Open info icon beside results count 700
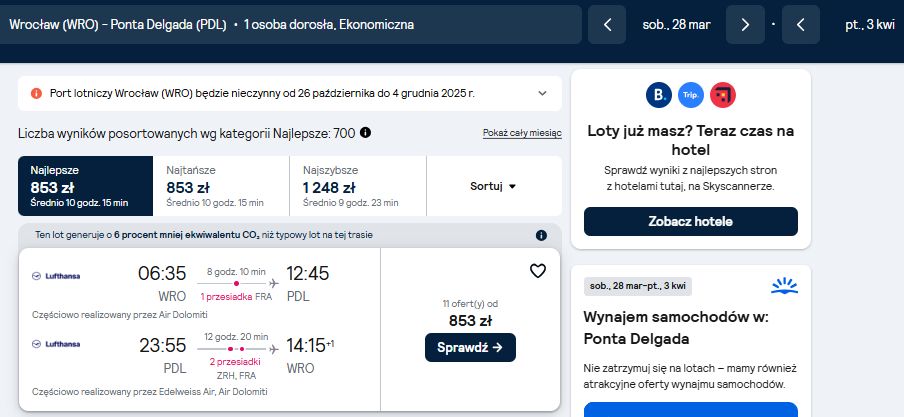This screenshot has height=417, width=904. click(x=365, y=133)
